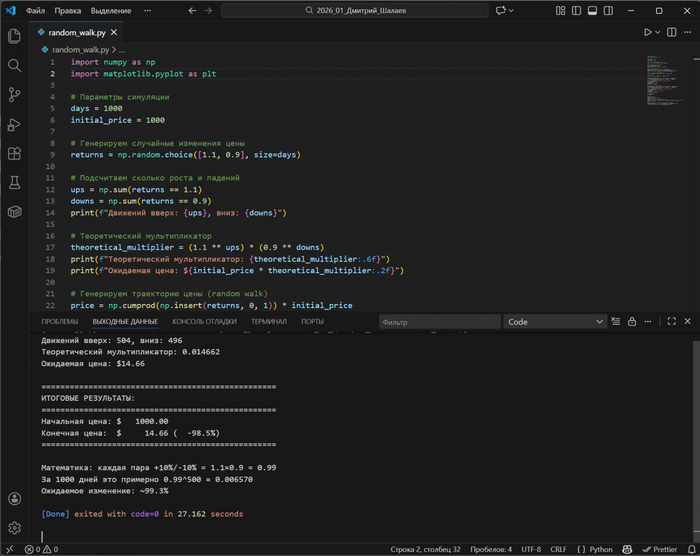700x556 pixels.
Task: Switch to the ТЕРМИНАЛ panel tab
Action: point(268,322)
